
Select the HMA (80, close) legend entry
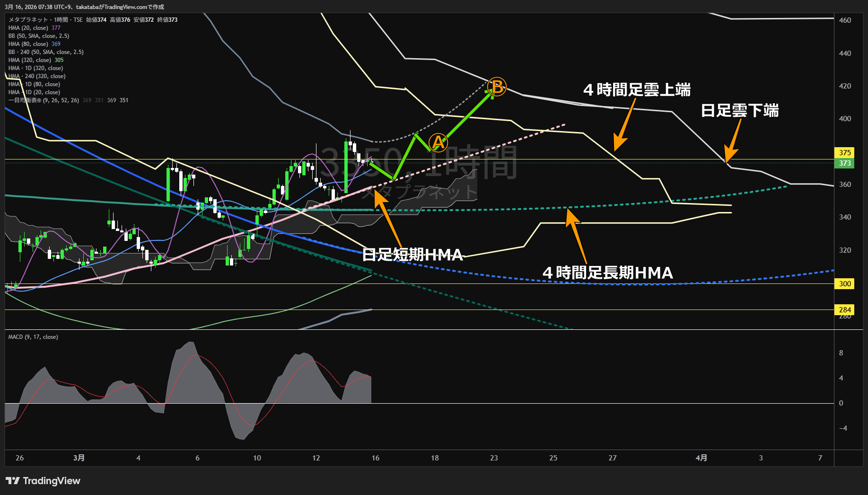[x=28, y=44]
